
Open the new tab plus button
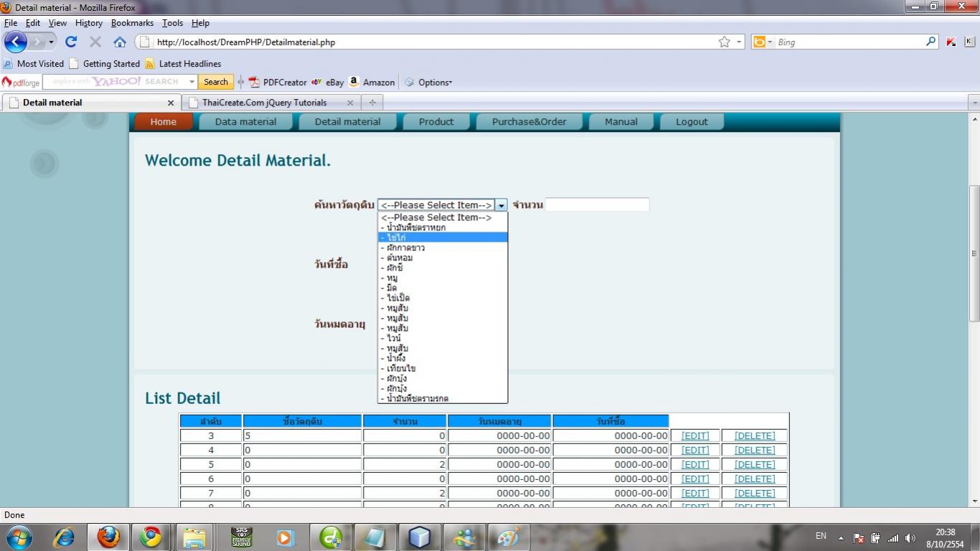click(x=372, y=103)
